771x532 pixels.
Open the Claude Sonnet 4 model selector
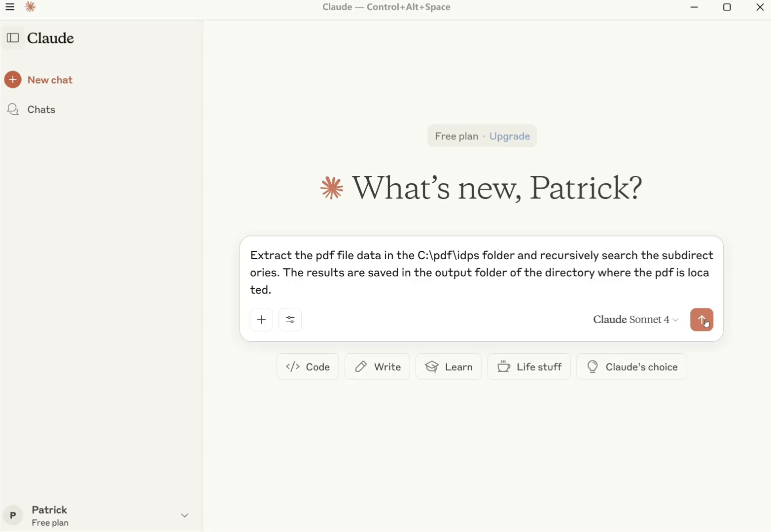[635, 320]
